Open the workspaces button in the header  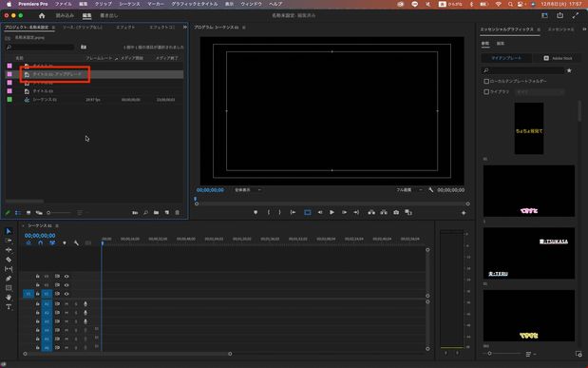[544, 15]
